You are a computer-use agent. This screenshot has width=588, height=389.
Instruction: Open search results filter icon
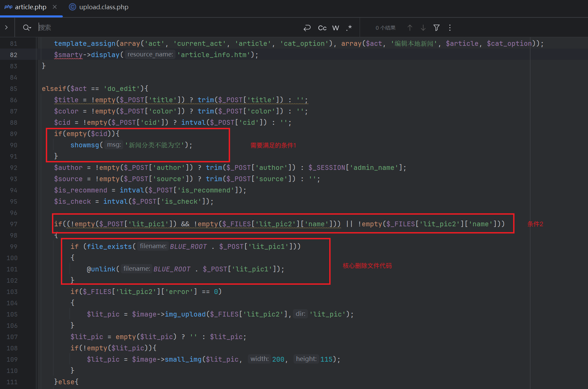tap(437, 28)
